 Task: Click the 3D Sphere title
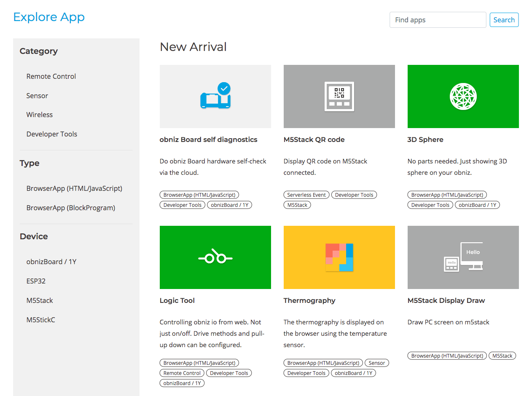coord(425,139)
